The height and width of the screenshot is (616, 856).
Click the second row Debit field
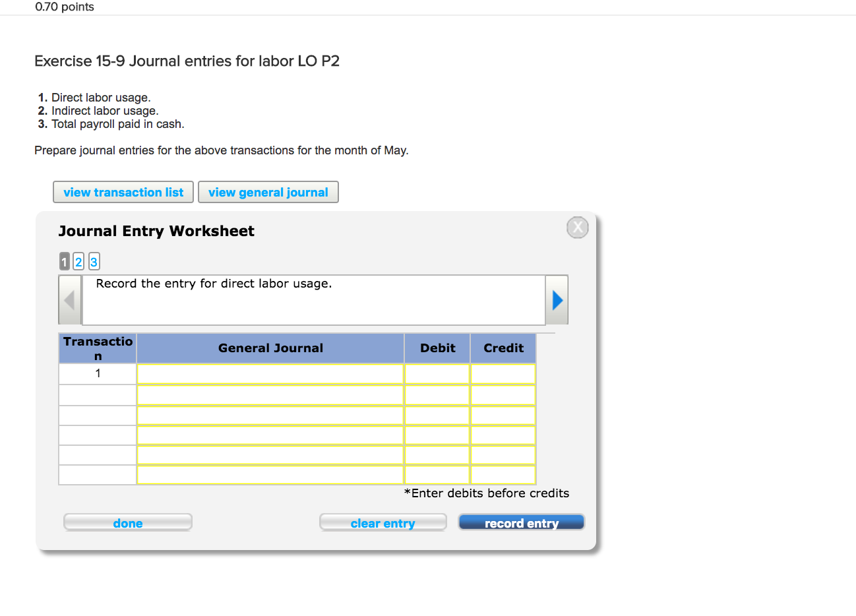[x=437, y=395]
